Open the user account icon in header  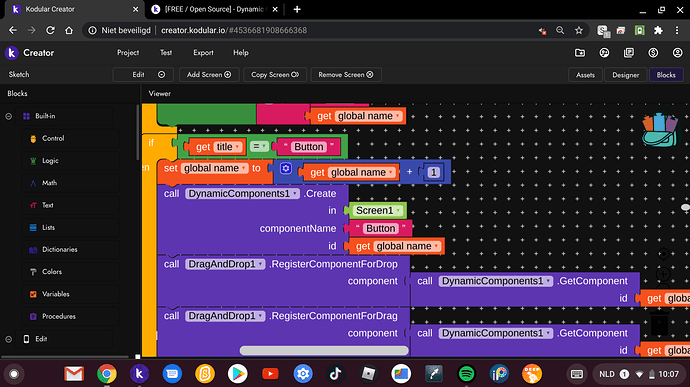pyautogui.click(x=677, y=53)
